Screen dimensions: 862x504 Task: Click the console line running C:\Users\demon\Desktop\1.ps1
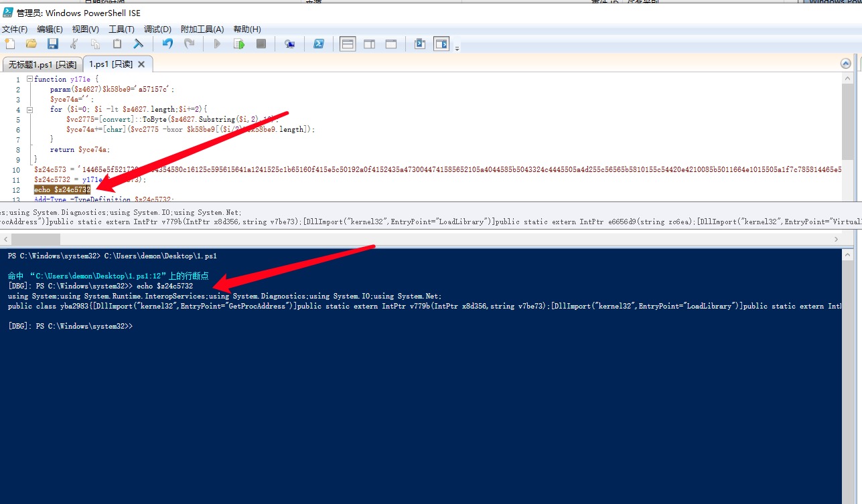pyautogui.click(x=113, y=256)
